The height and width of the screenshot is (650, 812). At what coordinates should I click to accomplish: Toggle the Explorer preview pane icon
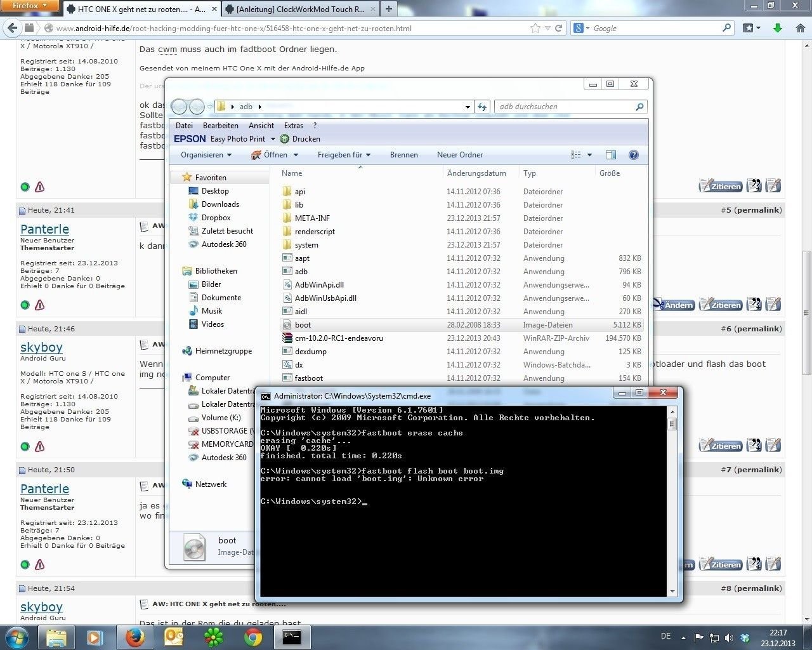pos(610,155)
